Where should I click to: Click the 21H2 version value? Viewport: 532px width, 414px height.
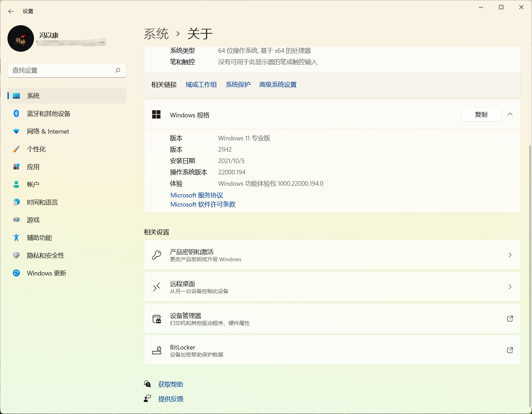pos(225,150)
